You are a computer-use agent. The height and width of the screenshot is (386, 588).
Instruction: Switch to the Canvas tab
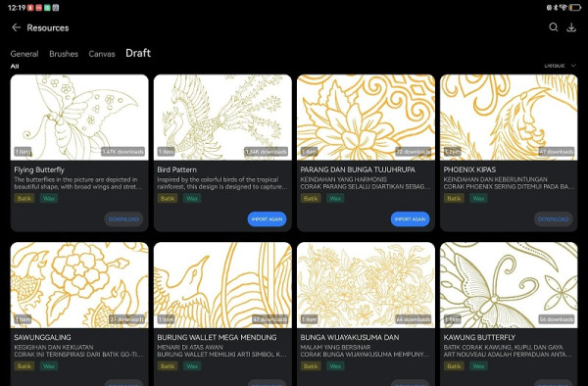pos(102,54)
